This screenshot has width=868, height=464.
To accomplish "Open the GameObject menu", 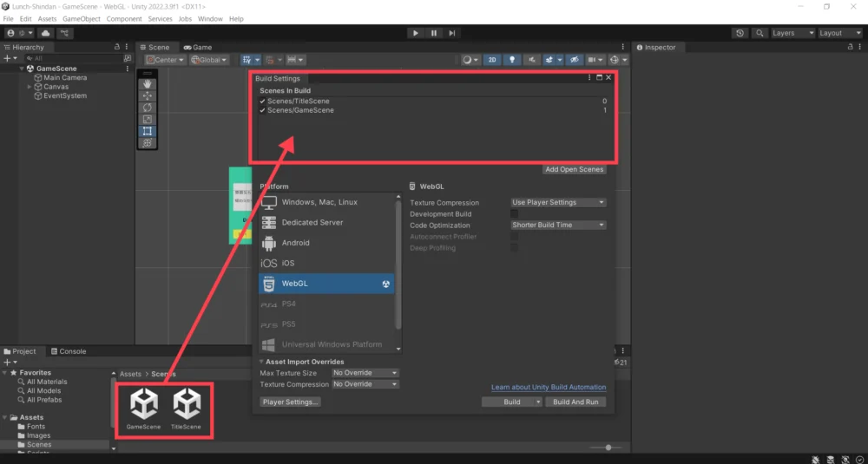I will pyautogui.click(x=82, y=19).
